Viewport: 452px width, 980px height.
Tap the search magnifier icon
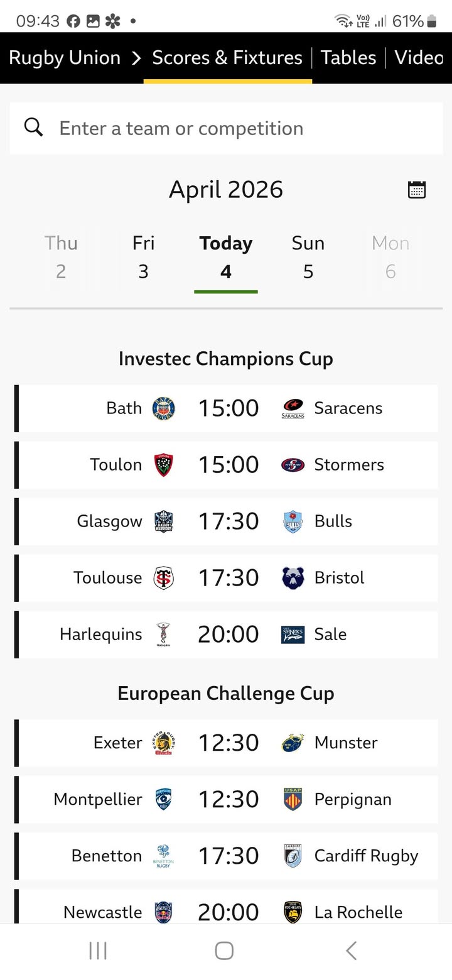34,128
